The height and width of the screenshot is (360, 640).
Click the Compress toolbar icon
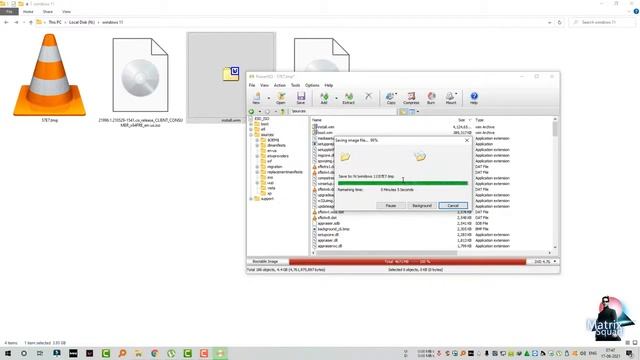click(411, 98)
